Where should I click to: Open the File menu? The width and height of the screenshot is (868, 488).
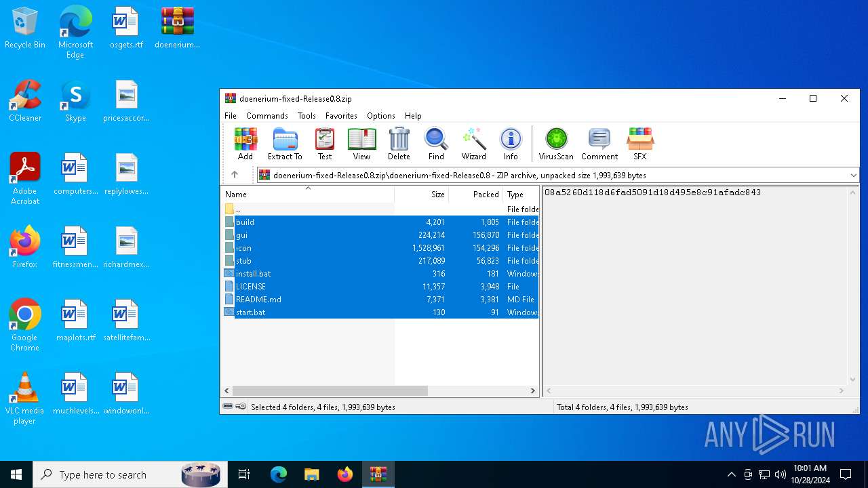coord(231,116)
